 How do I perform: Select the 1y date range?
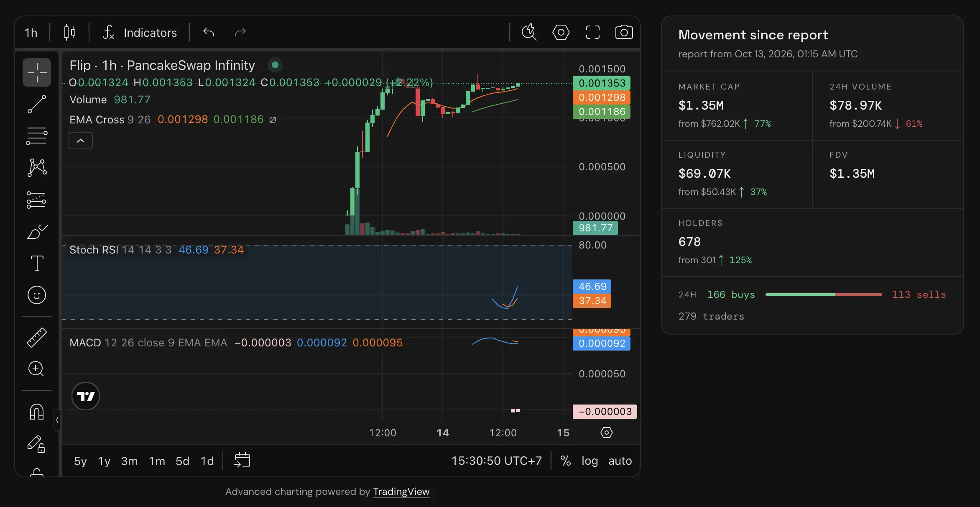pyautogui.click(x=104, y=461)
